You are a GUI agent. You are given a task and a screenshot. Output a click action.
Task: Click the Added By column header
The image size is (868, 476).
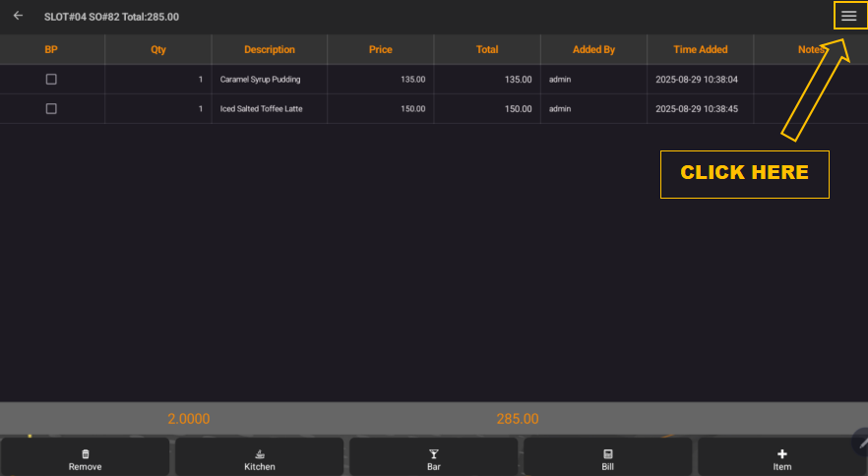593,49
